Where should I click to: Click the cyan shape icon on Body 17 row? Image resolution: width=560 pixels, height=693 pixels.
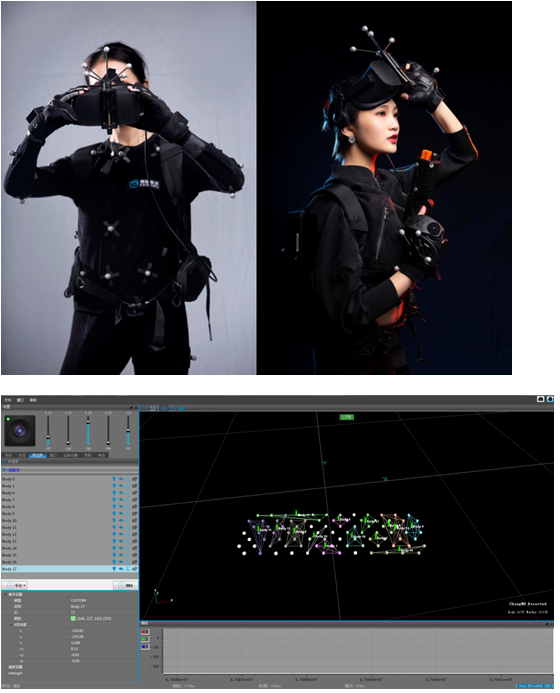pyautogui.click(x=128, y=569)
